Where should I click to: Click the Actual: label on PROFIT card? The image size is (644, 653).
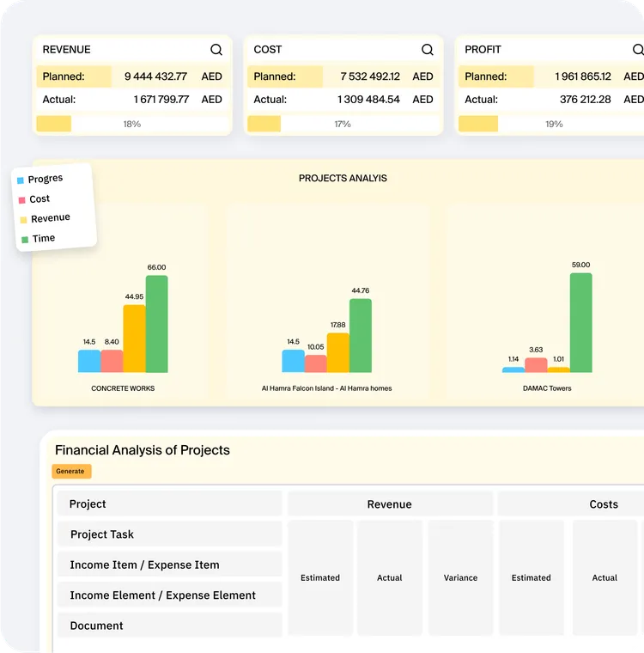point(481,100)
